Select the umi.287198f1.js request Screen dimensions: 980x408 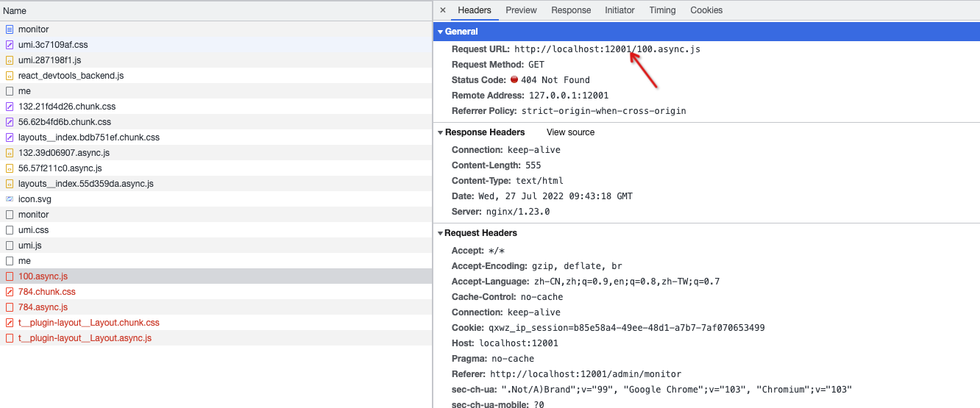pyautogui.click(x=216, y=60)
